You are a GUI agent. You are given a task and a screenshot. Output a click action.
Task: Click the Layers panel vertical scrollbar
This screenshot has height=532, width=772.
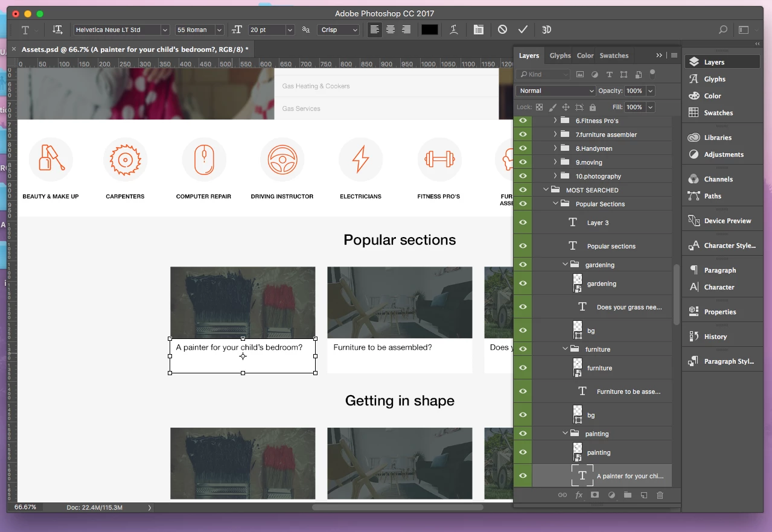(x=677, y=296)
